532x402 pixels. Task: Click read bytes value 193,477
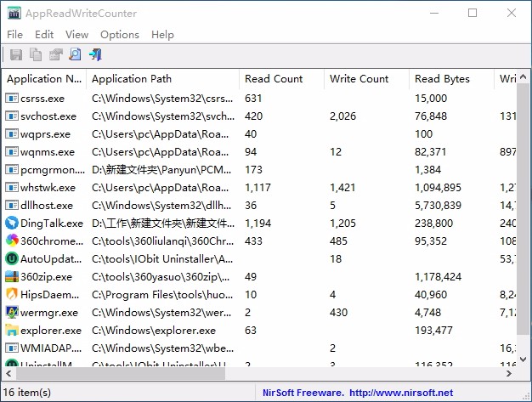pyautogui.click(x=433, y=331)
